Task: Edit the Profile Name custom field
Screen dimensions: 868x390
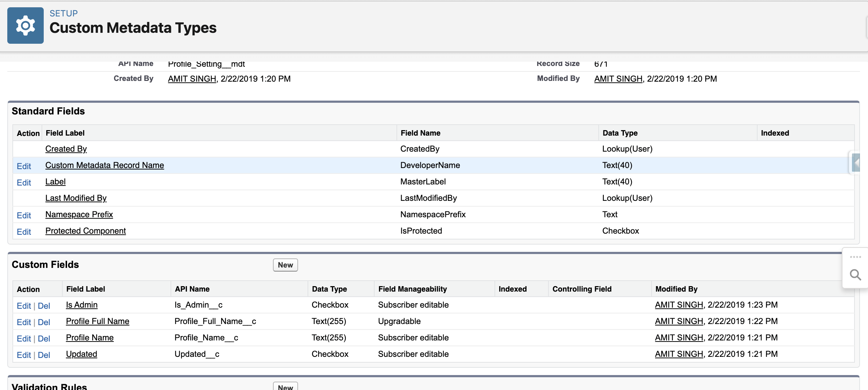Action: 24,339
